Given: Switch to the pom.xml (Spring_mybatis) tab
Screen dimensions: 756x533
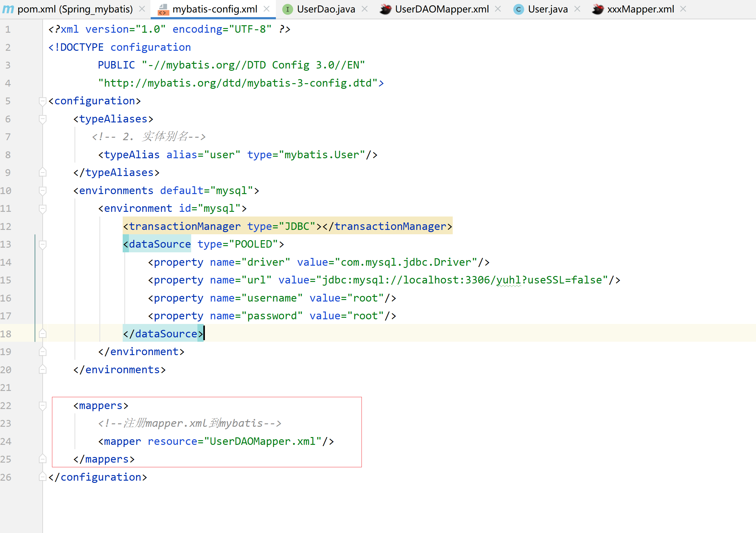Looking at the screenshot, I should pos(75,9).
